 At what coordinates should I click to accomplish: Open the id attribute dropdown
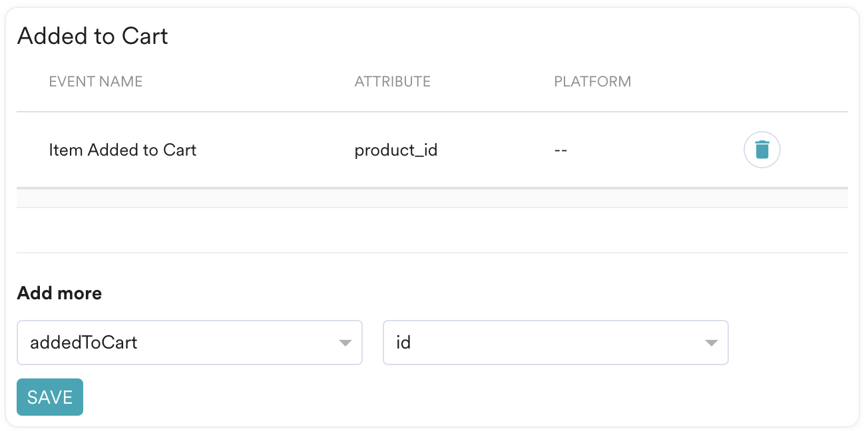pyautogui.click(x=556, y=343)
